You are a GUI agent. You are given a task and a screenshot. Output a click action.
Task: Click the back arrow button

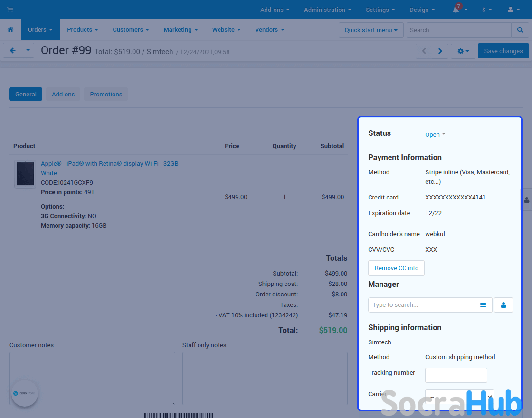(x=12, y=51)
